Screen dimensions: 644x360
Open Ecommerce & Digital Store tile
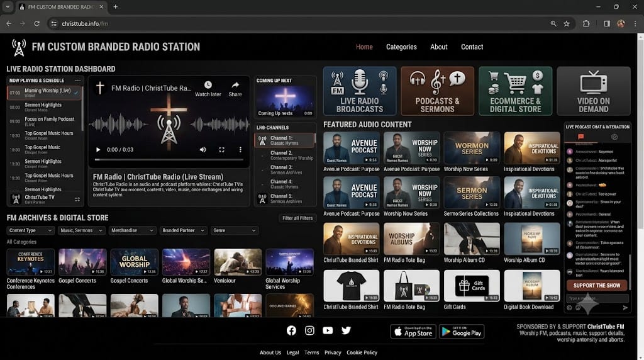tap(516, 91)
